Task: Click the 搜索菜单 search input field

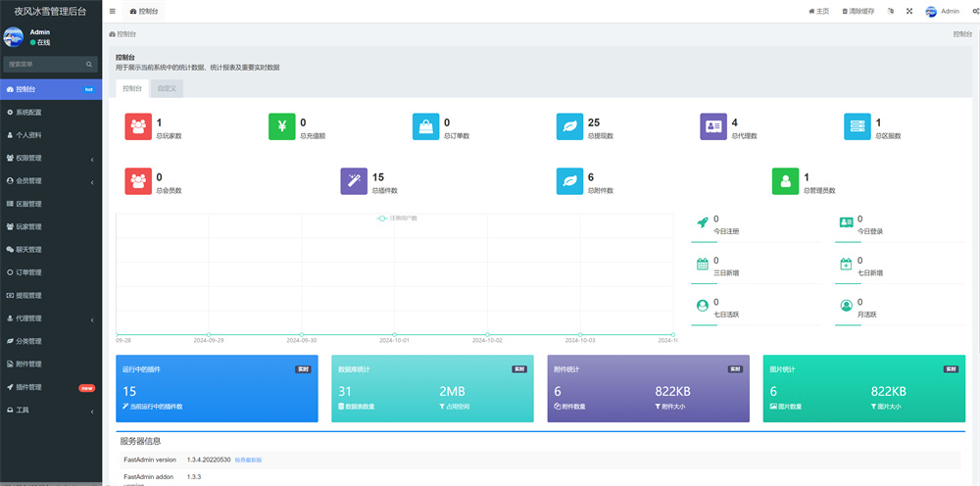Action: [x=44, y=64]
